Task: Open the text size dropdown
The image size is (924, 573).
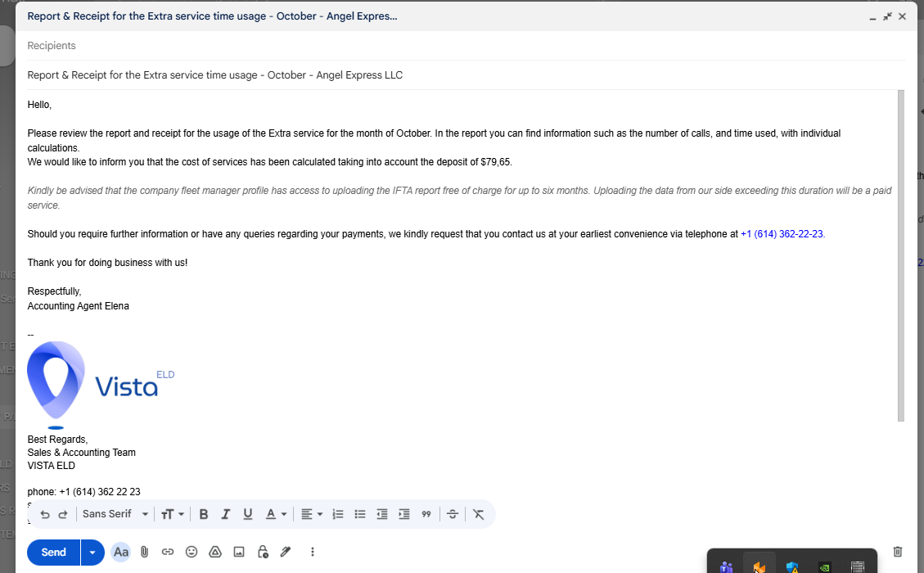Action: coord(173,514)
